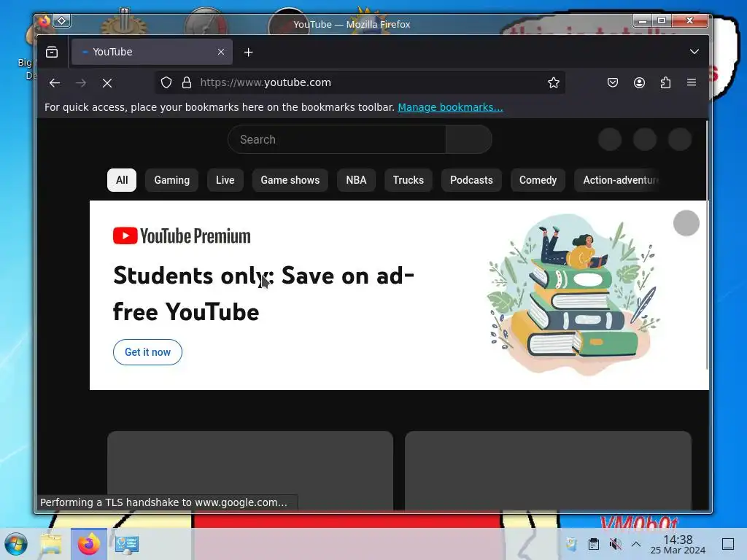747x560 pixels.
Task: Click Firefox taskbar icon
Action: point(88,544)
